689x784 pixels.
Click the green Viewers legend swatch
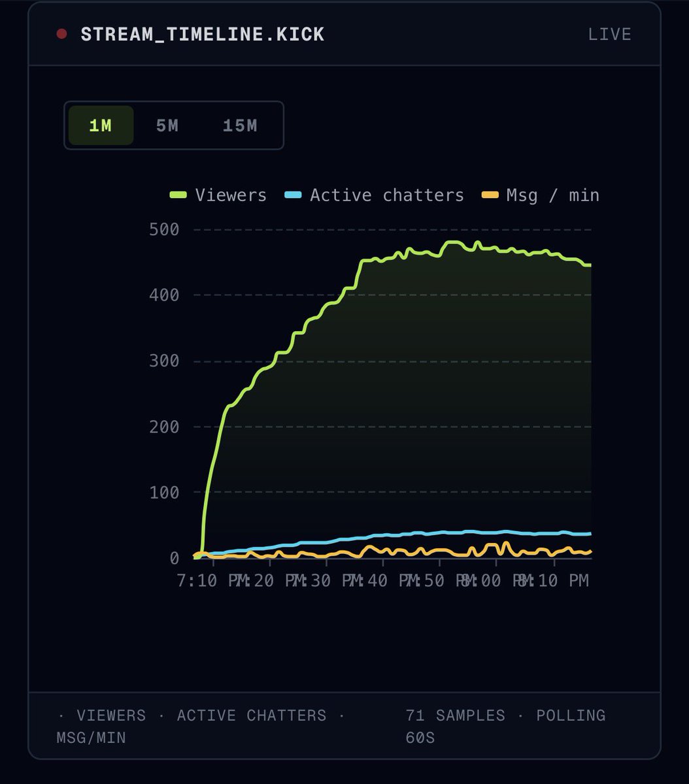178,195
